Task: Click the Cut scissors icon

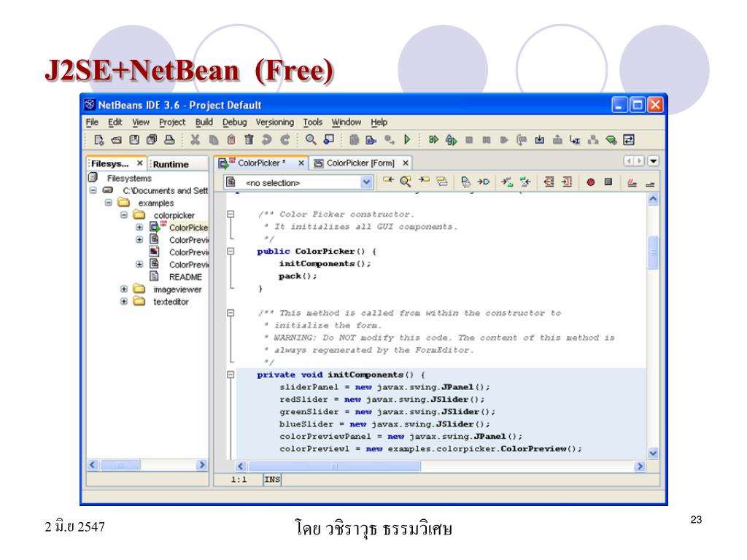Action: click(195, 139)
